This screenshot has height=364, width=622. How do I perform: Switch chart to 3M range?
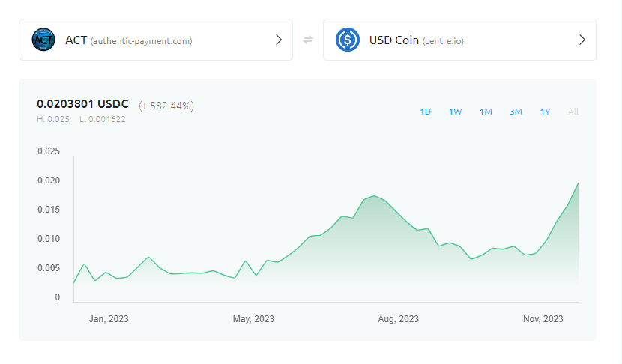[516, 112]
